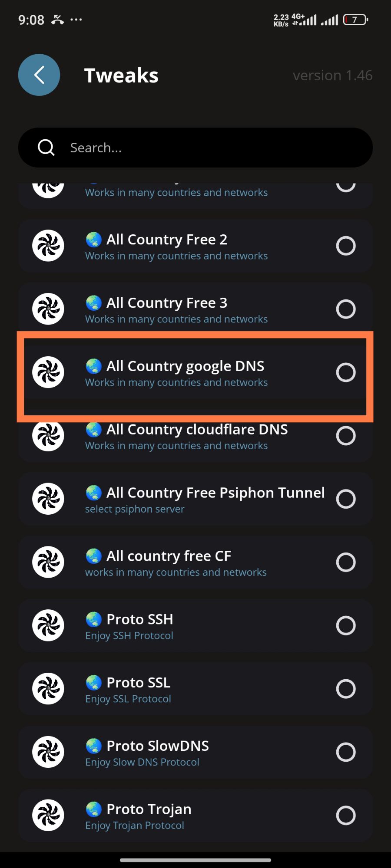Tap the battery indicator in status bar
391x868 pixels.
point(355,20)
